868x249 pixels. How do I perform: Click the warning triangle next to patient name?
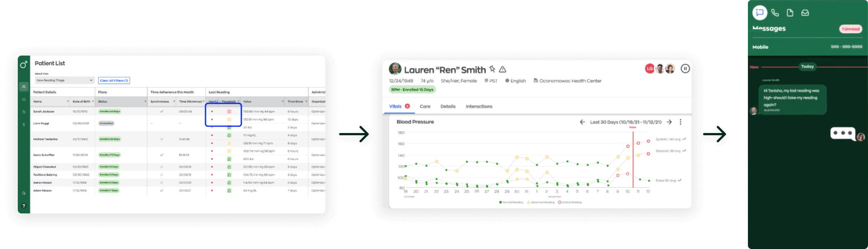pos(503,69)
